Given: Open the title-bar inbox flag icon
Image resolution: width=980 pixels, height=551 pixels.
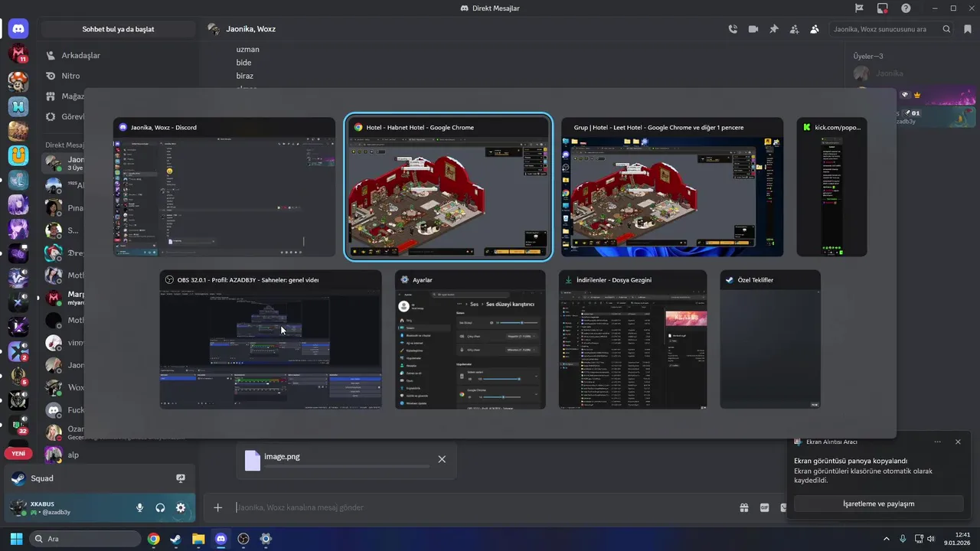Looking at the screenshot, I should click(859, 8).
